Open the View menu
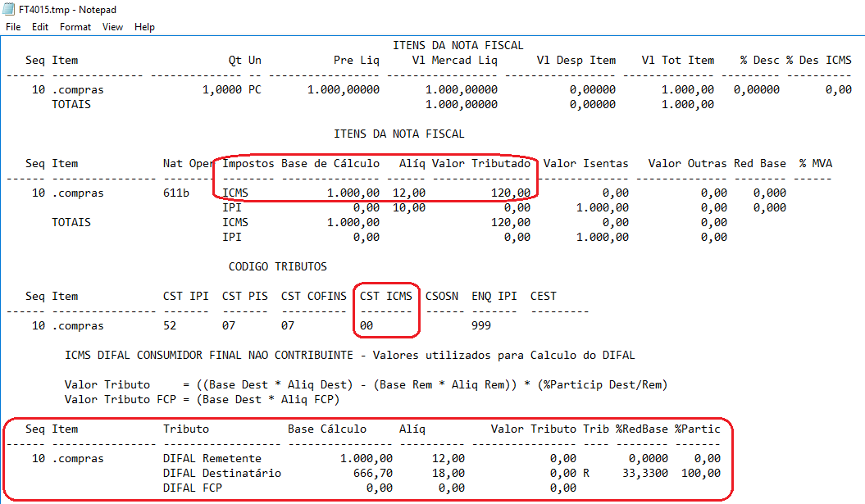Viewport: 865px width, 504px height. [112, 27]
